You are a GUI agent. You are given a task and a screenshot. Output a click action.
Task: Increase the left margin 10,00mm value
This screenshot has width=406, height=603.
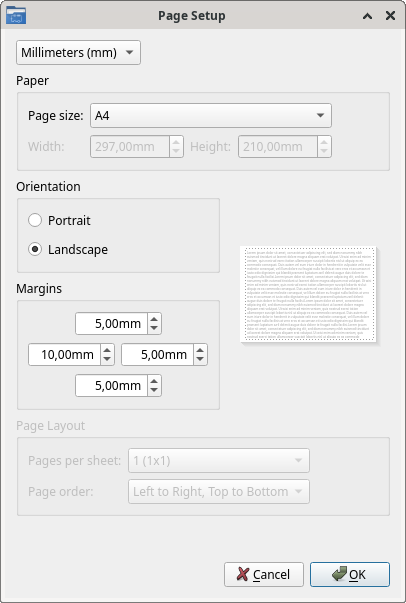[x=107, y=350]
